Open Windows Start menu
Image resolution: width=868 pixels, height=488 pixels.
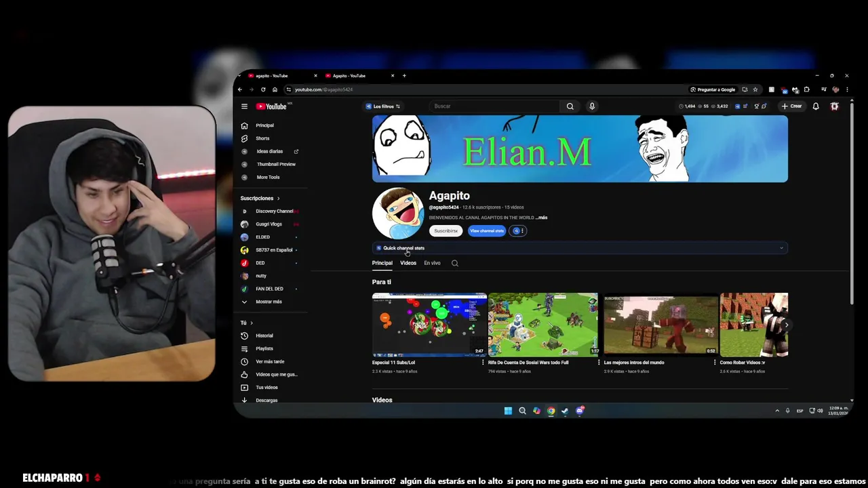click(x=508, y=411)
